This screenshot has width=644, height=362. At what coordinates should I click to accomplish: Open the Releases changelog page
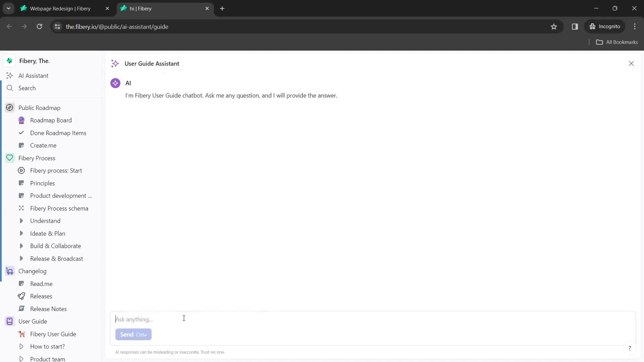coord(41,297)
